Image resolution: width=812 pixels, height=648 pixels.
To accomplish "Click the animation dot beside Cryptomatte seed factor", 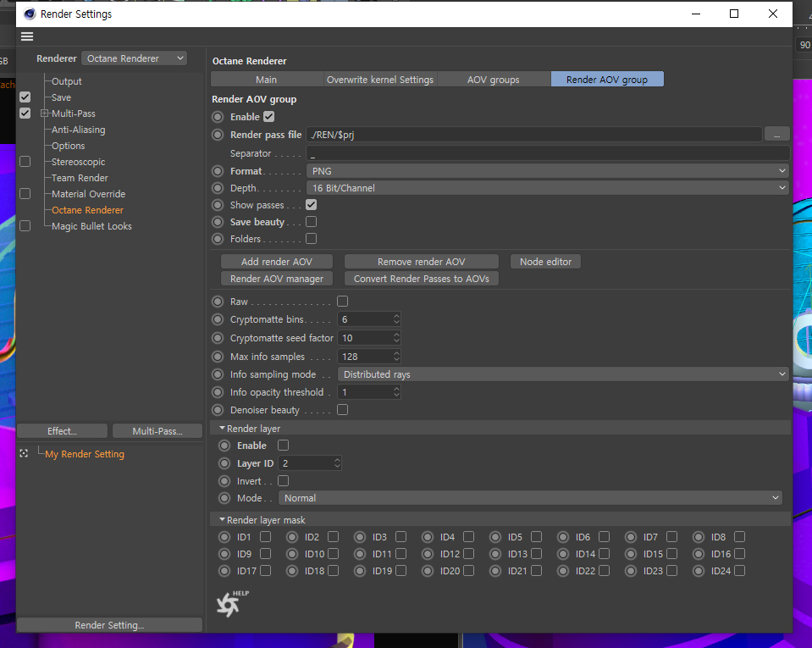I will pos(218,338).
